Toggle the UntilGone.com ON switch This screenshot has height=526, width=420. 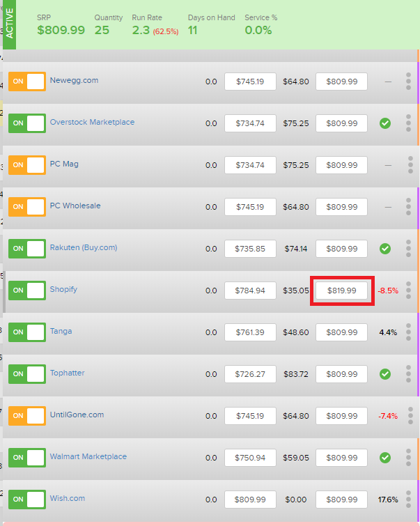[27, 416]
